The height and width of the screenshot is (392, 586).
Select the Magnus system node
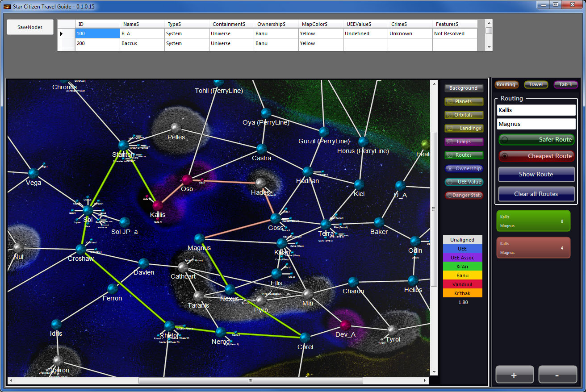[x=199, y=239]
